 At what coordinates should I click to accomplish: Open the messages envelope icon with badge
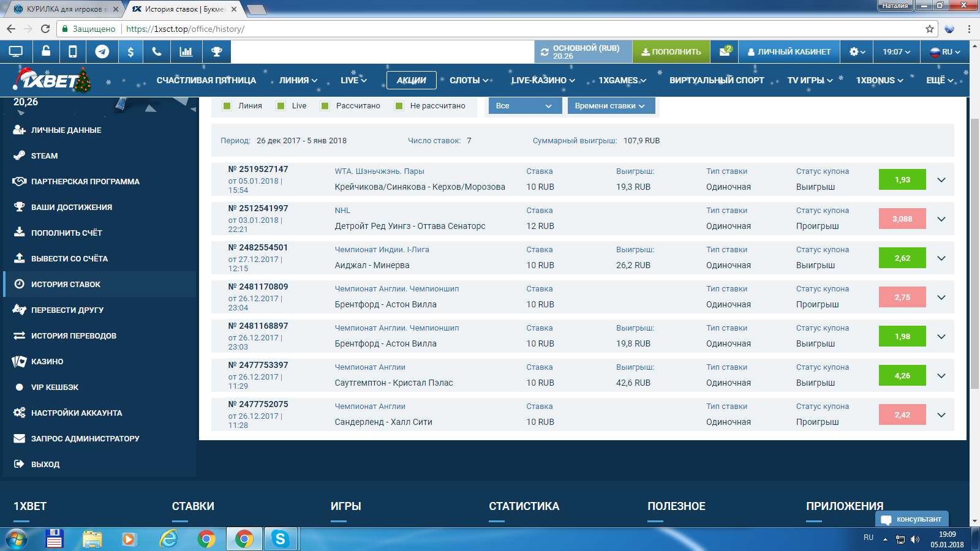pyautogui.click(x=725, y=51)
